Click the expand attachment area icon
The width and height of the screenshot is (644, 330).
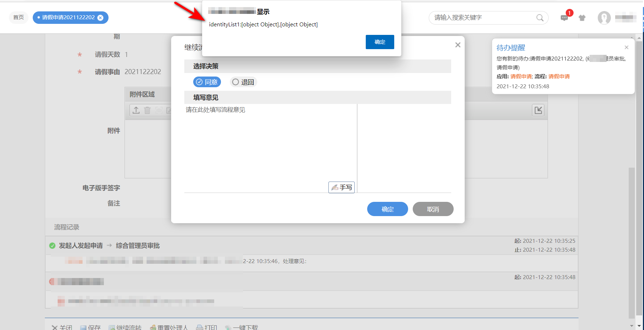point(538,110)
